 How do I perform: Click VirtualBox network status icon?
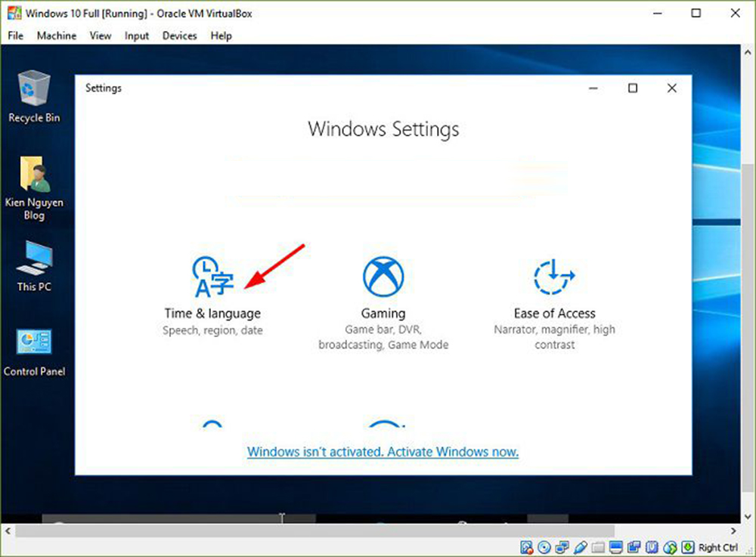(x=562, y=547)
